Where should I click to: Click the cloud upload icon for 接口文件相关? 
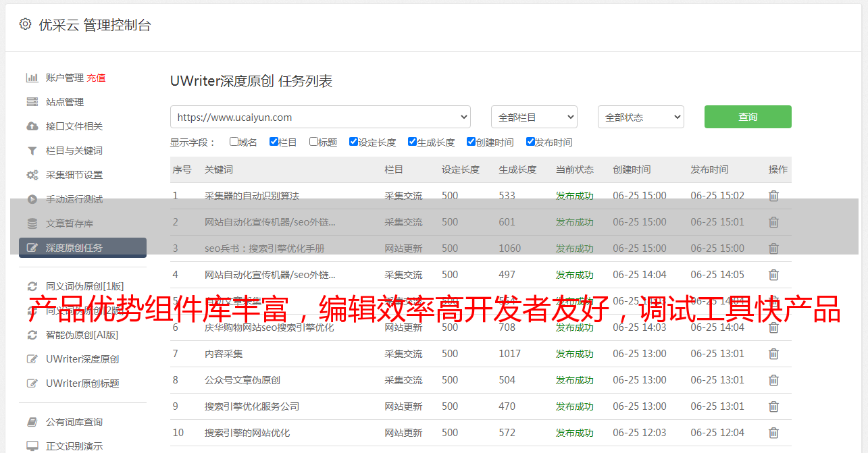click(x=32, y=126)
